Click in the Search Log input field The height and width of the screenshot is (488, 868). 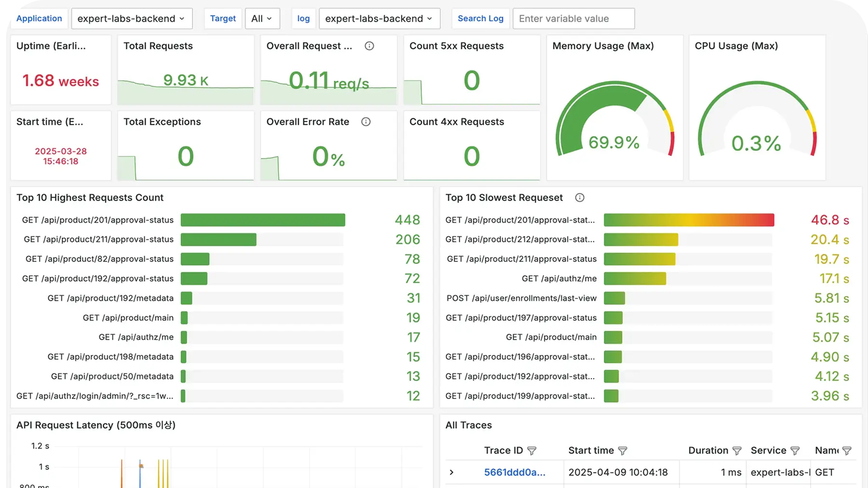point(573,19)
